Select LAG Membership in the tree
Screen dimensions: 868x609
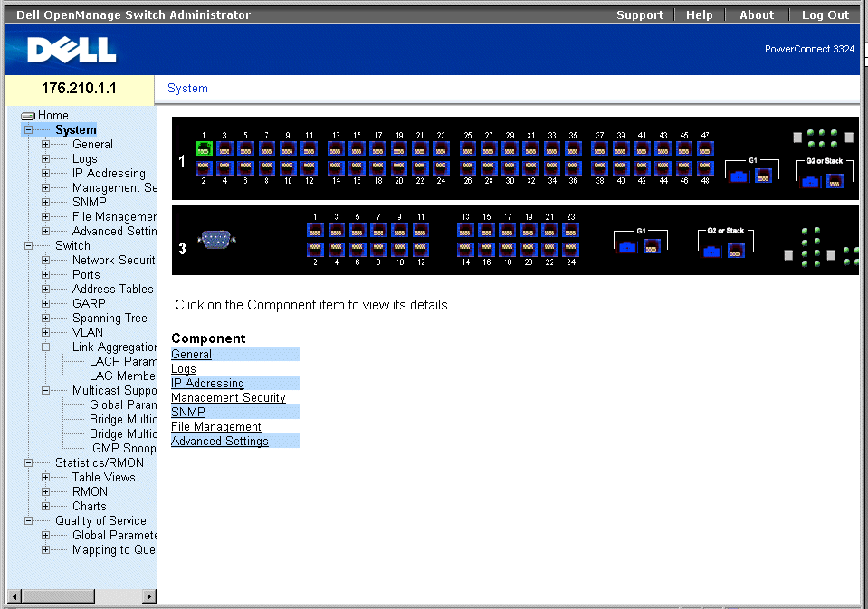click(123, 376)
